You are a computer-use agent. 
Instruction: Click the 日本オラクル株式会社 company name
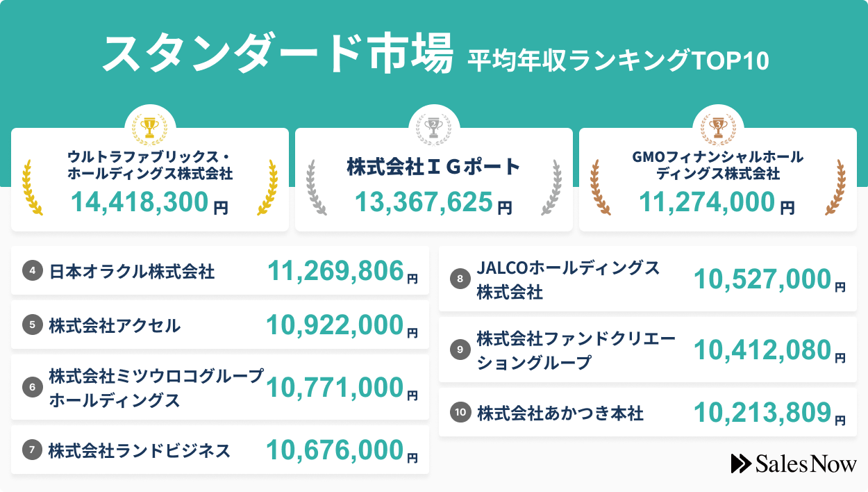(x=132, y=271)
